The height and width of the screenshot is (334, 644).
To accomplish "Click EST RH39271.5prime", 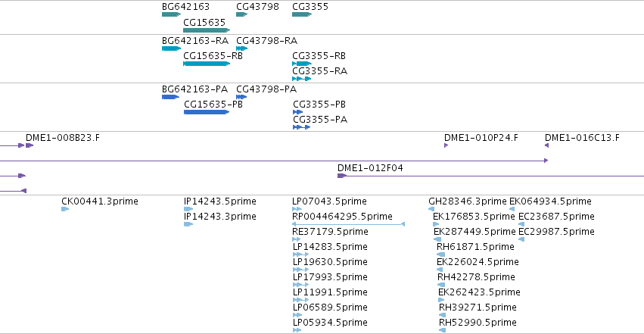I will (x=443, y=315).
